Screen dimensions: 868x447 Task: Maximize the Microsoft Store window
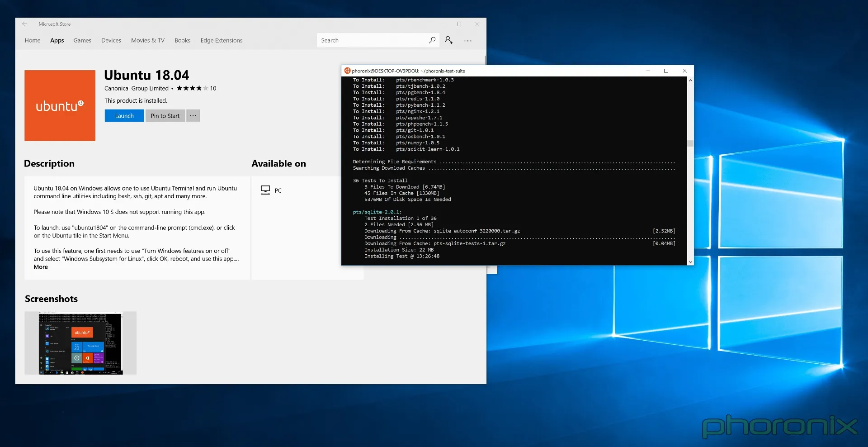tap(459, 24)
